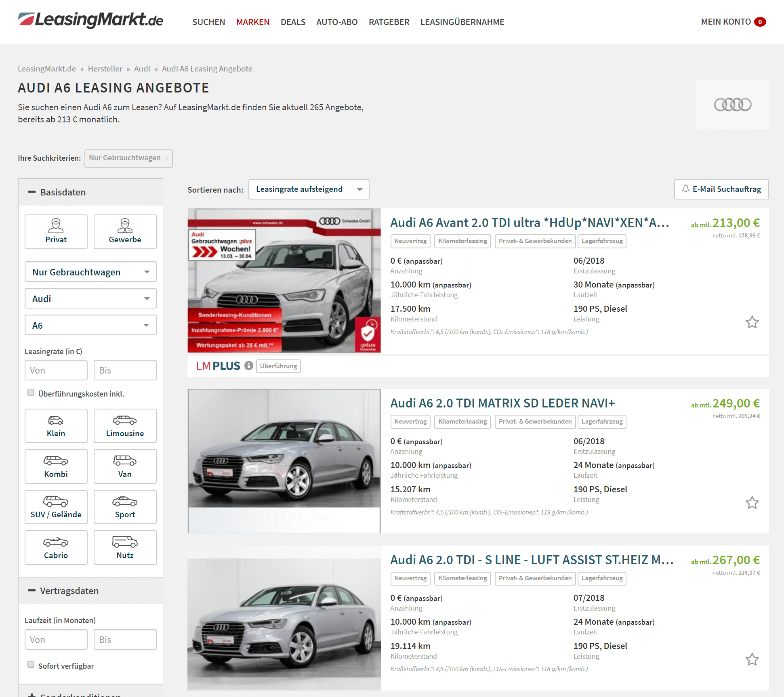Open the Audi A6 Avant 2.0 TDI ultra listing
The image size is (784, 697).
[530, 223]
